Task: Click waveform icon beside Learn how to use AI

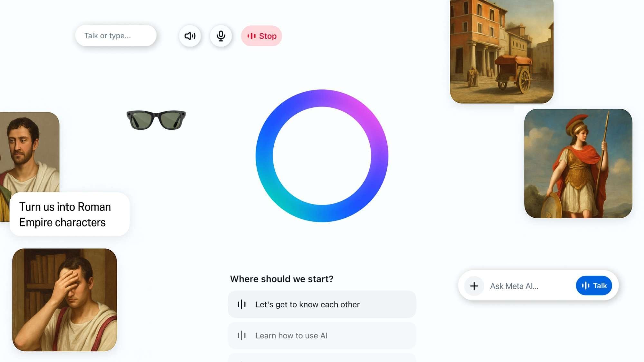Action: click(241, 336)
